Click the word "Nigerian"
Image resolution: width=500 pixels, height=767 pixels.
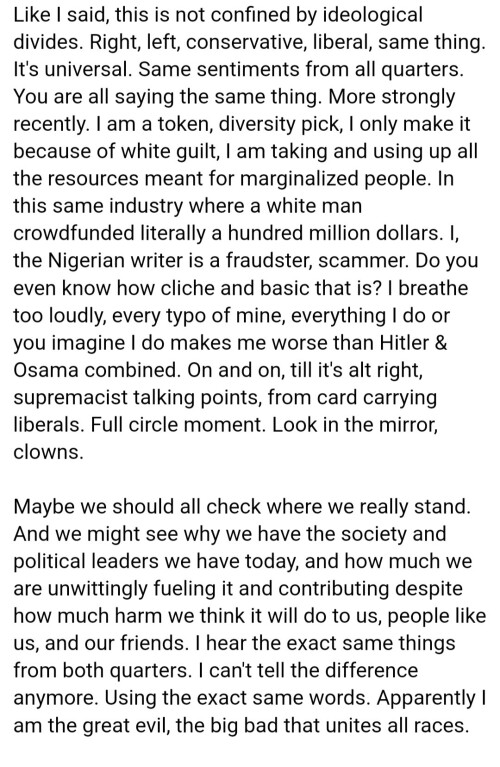point(89,261)
